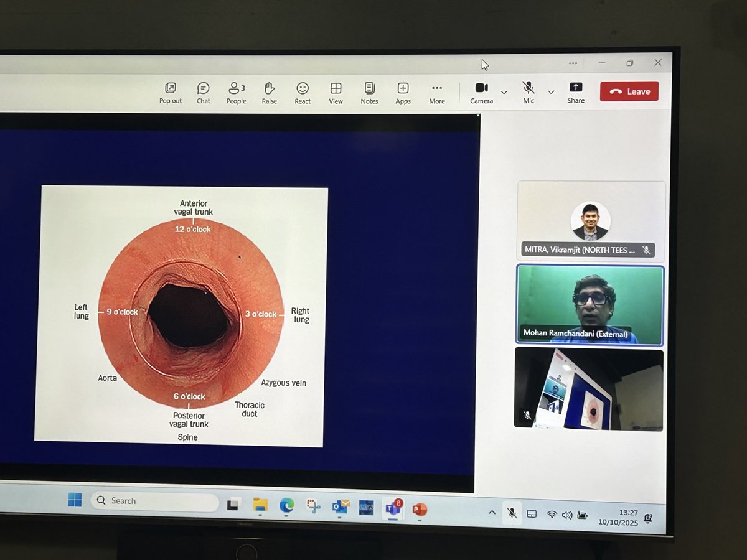Screen dimensions: 747x560
Task: Click the 'Left lung' label on slide
Action: [82, 312]
